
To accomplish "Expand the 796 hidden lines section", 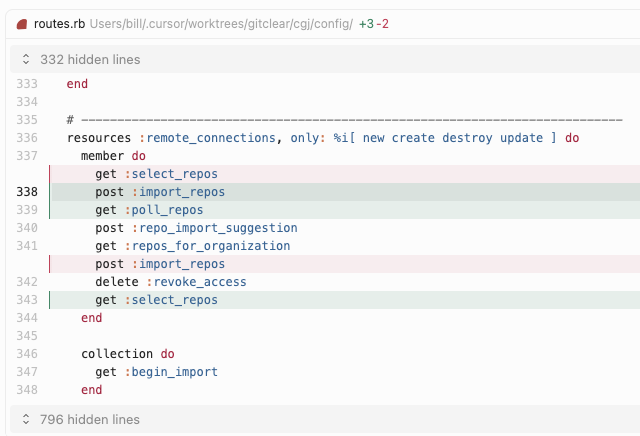I will [90, 419].
